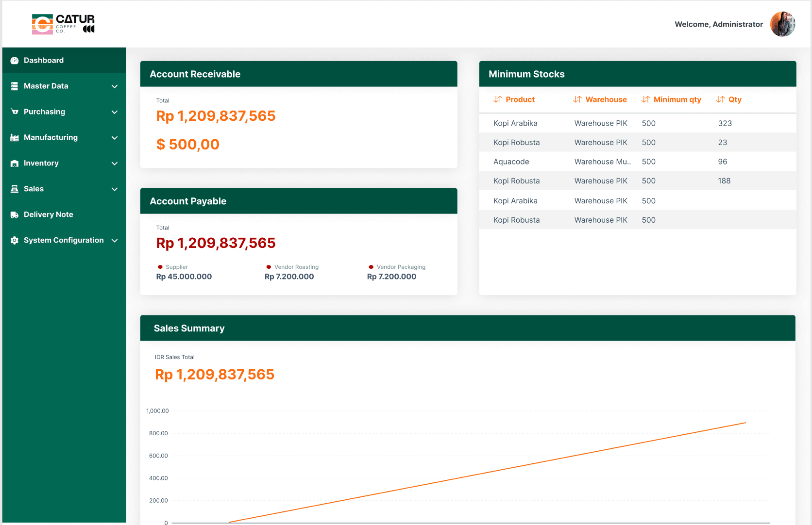Viewport: 812px width, 525px height.
Task: Sort by Warehouse column arrows icon
Action: (x=577, y=99)
